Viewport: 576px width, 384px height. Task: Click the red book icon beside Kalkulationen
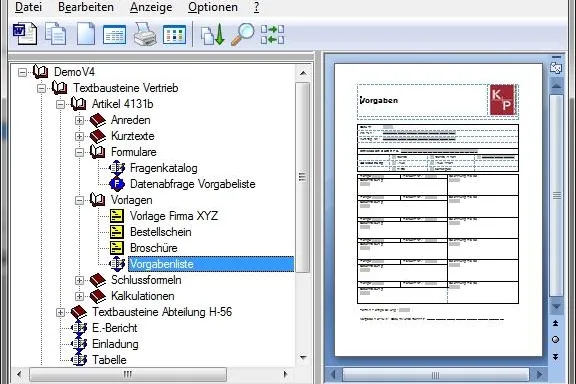(x=98, y=296)
